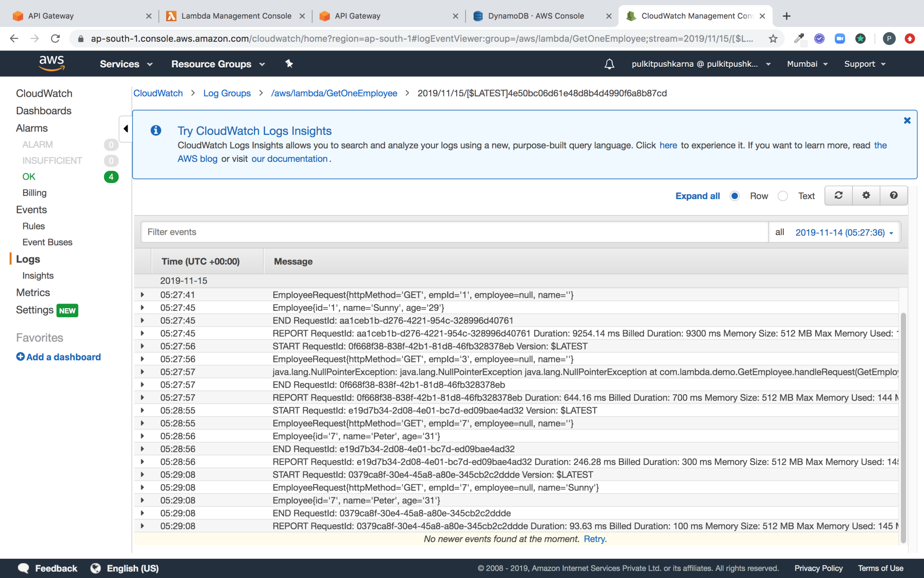The image size is (924, 578).
Task: Expand the NullPointerException log row
Action: click(142, 372)
